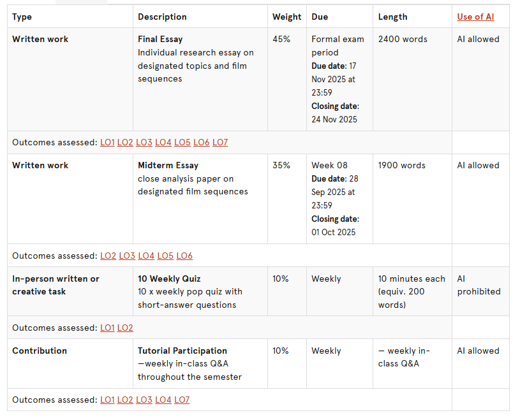Select LO7 link in Final Essay outcomes row
Image resolution: width=513 pixels, height=420 pixels.
coord(219,142)
